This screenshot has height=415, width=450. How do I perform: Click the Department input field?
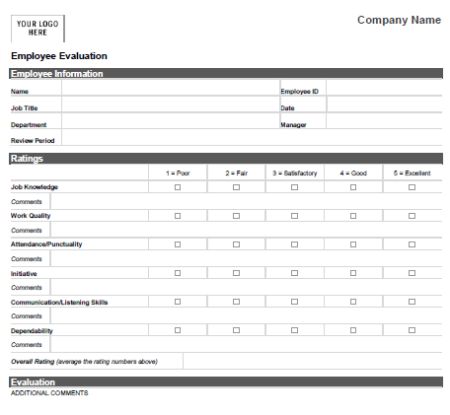click(x=171, y=121)
